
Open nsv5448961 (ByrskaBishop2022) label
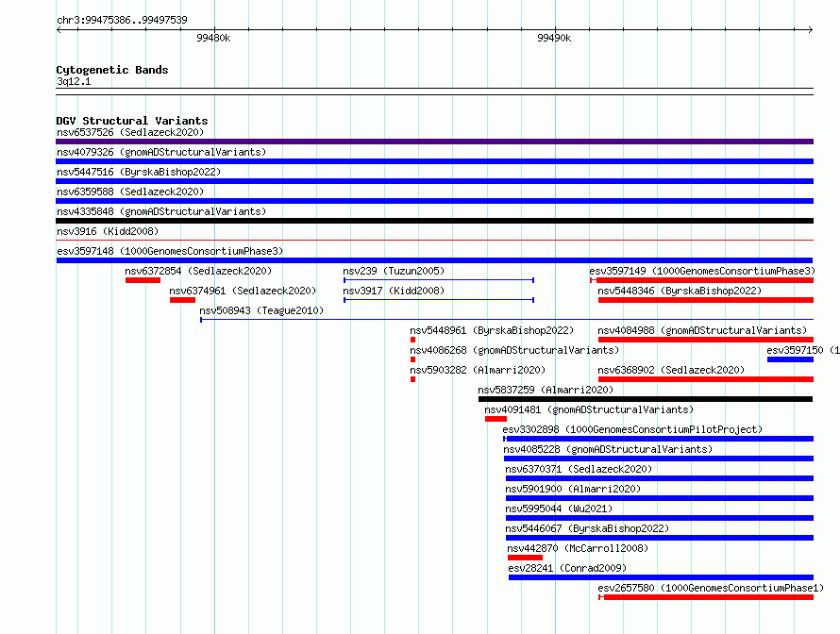point(492,330)
